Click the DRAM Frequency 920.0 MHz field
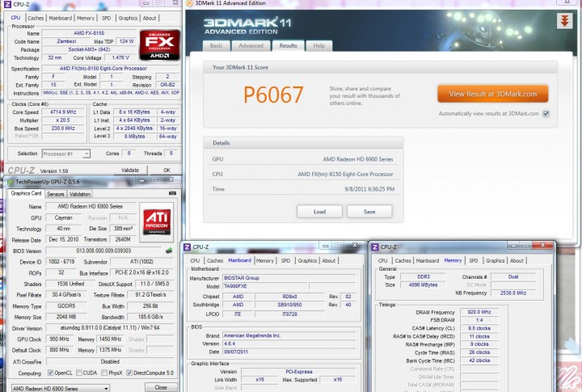Image resolution: width=582 pixels, height=392 pixels. click(x=479, y=312)
